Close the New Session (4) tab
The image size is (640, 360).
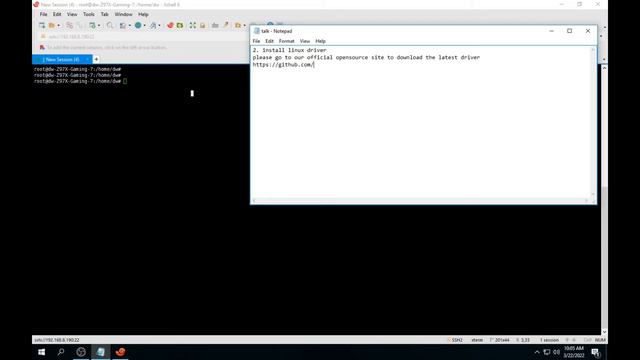click(x=87, y=60)
